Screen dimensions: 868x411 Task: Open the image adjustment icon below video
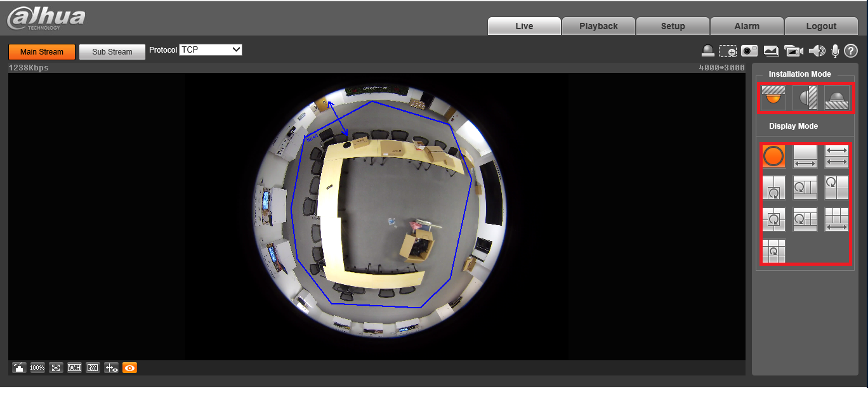tap(19, 367)
